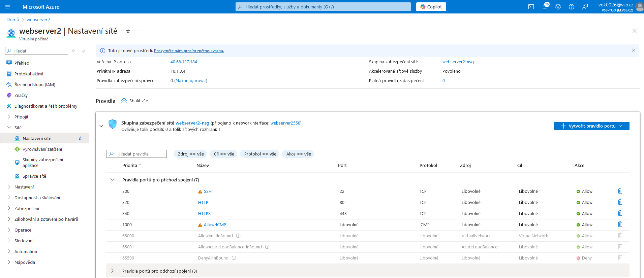Open notifications bell icon
This screenshot has width=644, height=278.
pyautogui.click(x=545, y=7)
